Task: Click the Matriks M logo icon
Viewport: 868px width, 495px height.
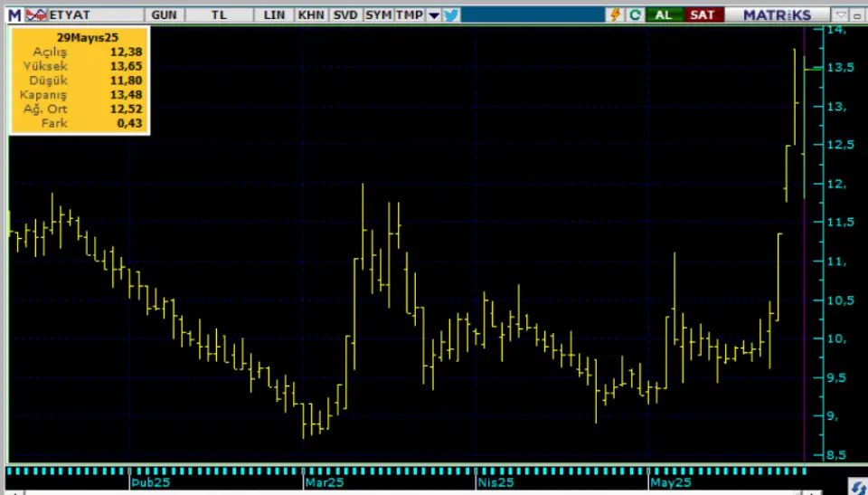Action: coord(14,15)
